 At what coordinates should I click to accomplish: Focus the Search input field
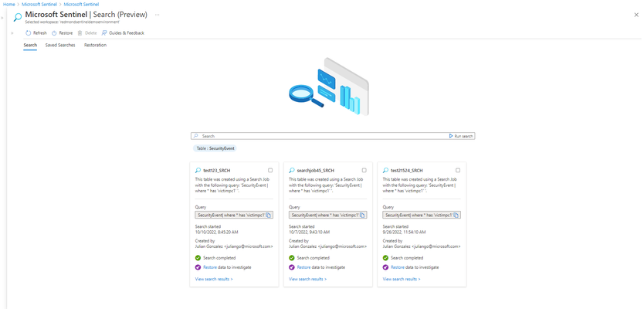tap(320, 136)
